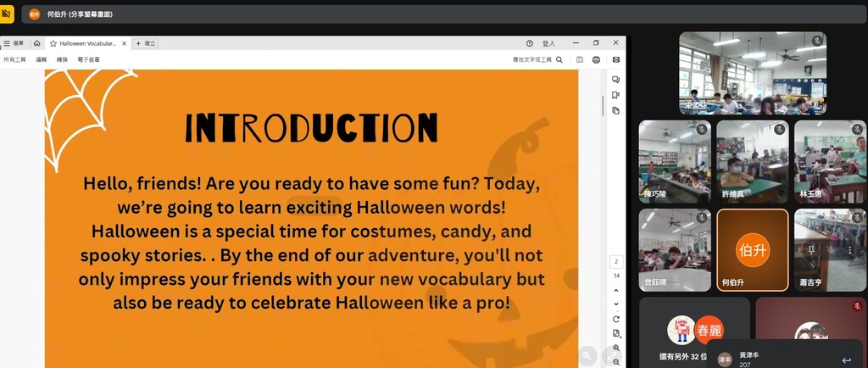868x368 pixels.
Task: Click the rotate page icon
Action: coord(616,319)
